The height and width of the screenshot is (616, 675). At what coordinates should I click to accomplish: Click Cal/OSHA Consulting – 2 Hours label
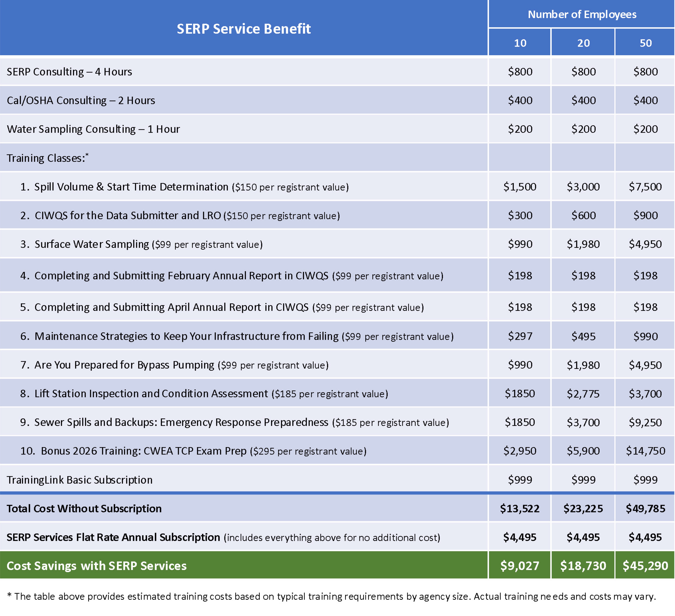click(81, 100)
